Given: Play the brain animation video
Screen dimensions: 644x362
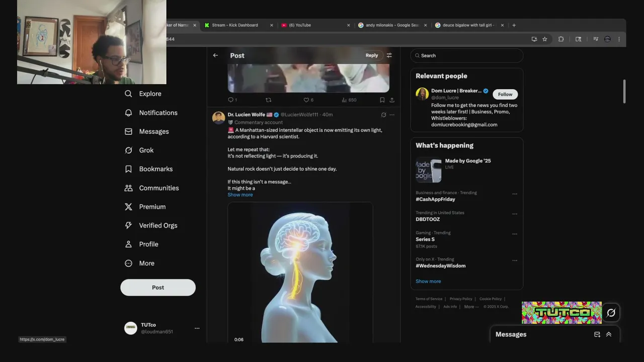Looking at the screenshot, I should click(x=300, y=273).
